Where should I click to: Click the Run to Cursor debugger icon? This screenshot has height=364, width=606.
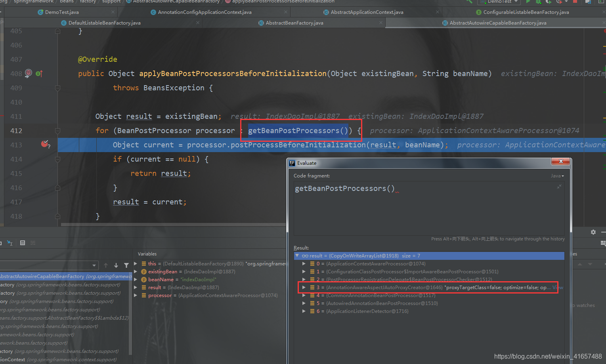[10, 243]
